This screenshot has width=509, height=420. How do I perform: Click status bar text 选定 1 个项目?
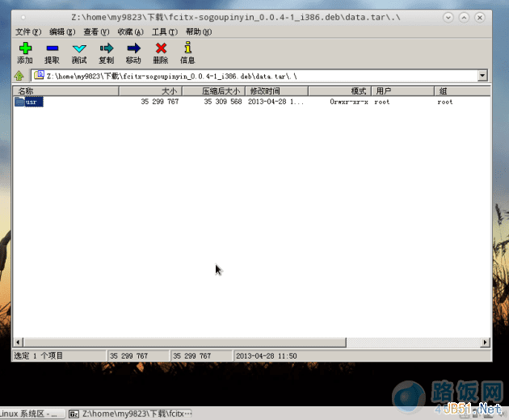[x=38, y=355]
